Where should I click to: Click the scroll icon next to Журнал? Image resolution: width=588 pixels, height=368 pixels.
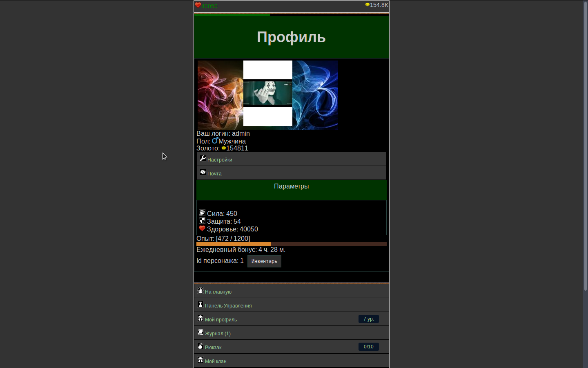pos(200,332)
